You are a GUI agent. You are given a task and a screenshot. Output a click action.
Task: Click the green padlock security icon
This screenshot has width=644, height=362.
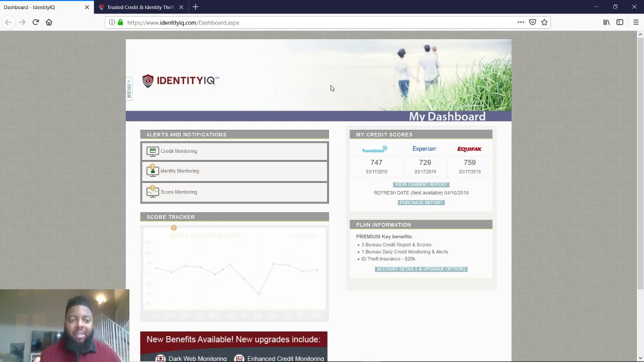(x=120, y=22)
